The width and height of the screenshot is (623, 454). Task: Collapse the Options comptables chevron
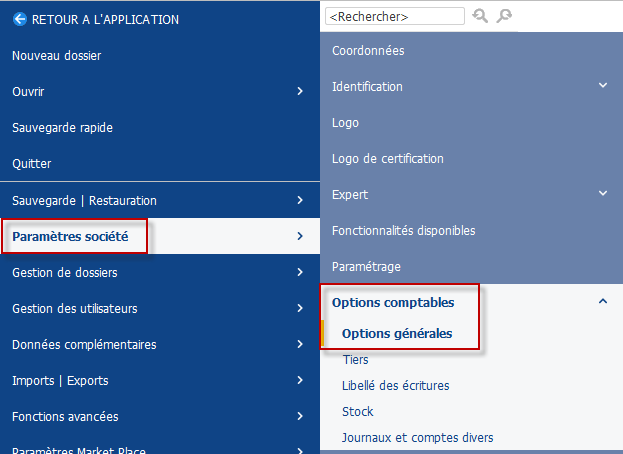tap(602, 302)
